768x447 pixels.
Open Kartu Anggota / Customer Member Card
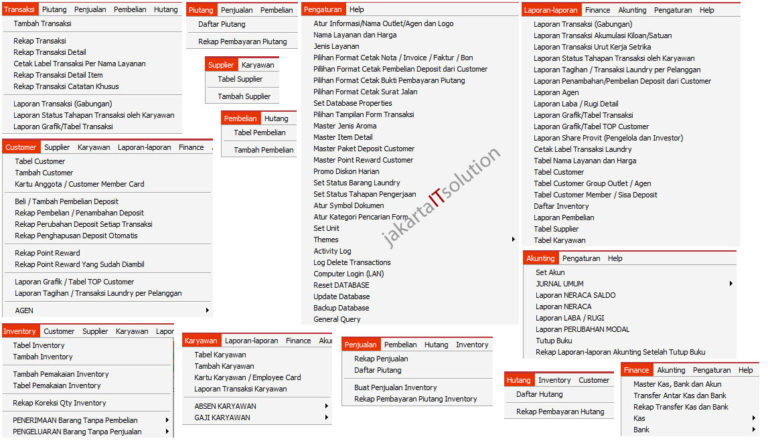[79, 184]
